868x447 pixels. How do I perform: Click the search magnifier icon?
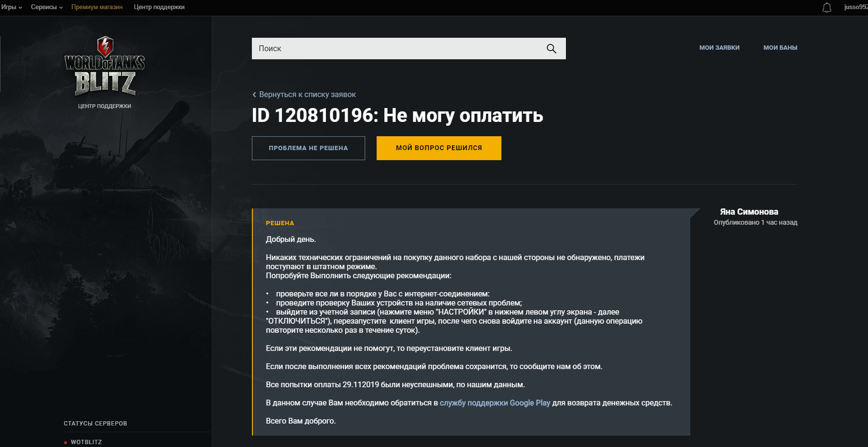coord(551,48)
